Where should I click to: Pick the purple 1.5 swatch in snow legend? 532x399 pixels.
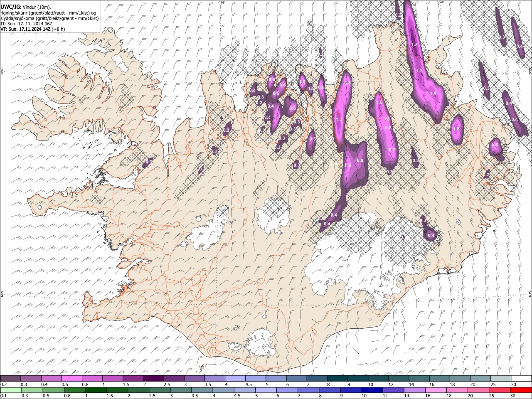[133, 379]
